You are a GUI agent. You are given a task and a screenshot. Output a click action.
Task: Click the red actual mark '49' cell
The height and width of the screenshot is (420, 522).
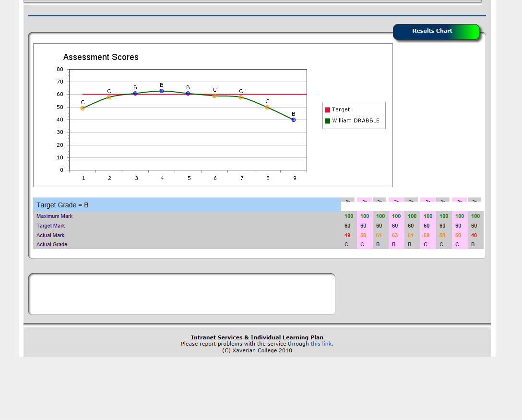(347, 235)
